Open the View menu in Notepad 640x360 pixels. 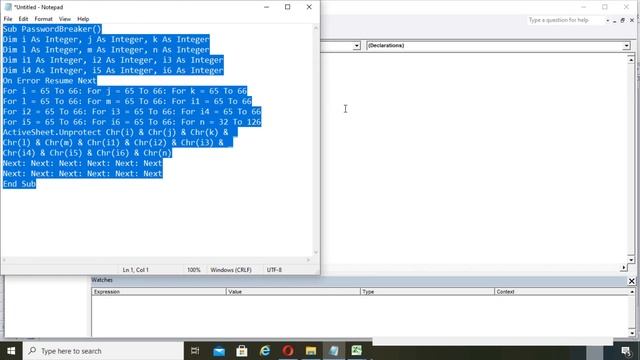pos(64,19)
